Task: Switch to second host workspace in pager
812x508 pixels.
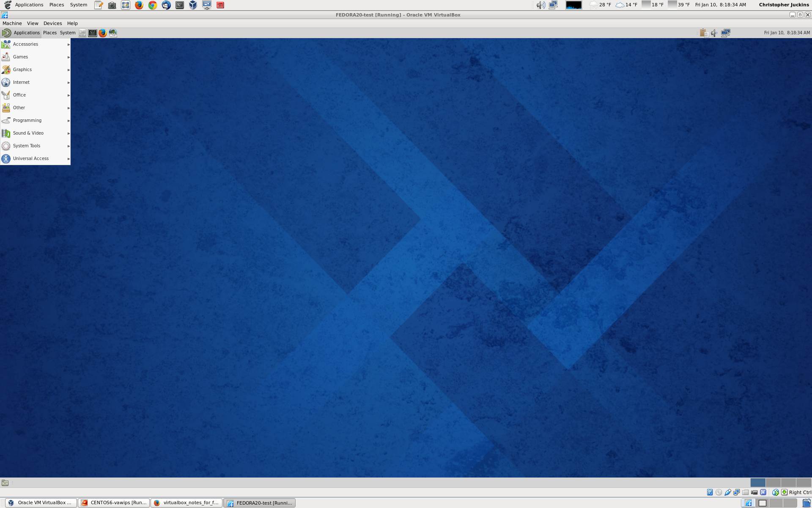Action: [x=763, y=503]
